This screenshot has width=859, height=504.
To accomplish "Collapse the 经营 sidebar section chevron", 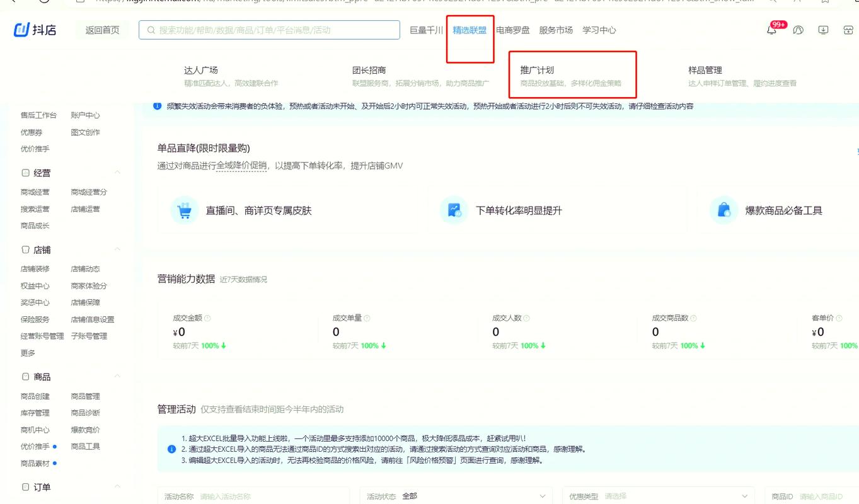I will point(117,173).
